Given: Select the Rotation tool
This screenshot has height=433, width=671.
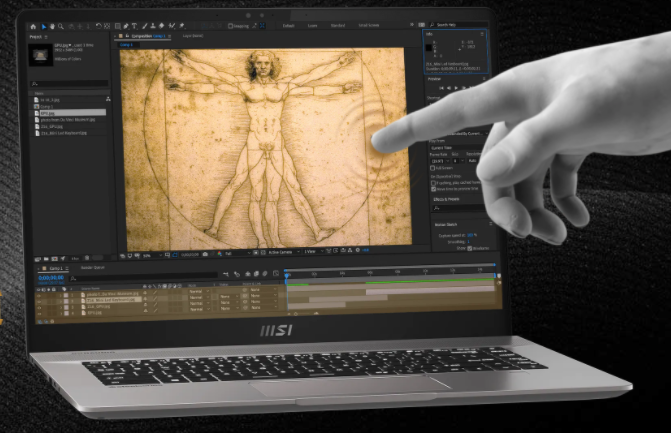Looking at the screenshot, I should [98, 26].
